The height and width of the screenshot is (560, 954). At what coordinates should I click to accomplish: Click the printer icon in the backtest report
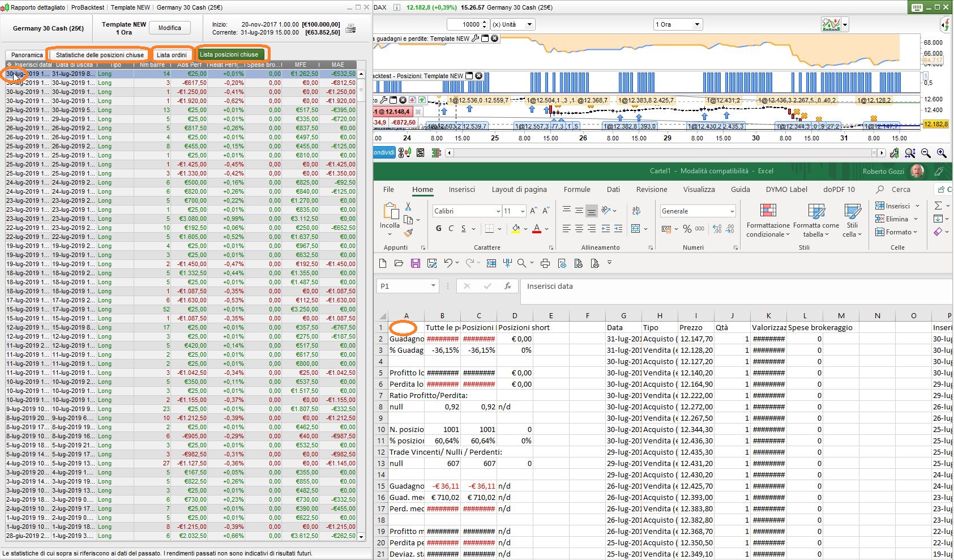[350, 28]
